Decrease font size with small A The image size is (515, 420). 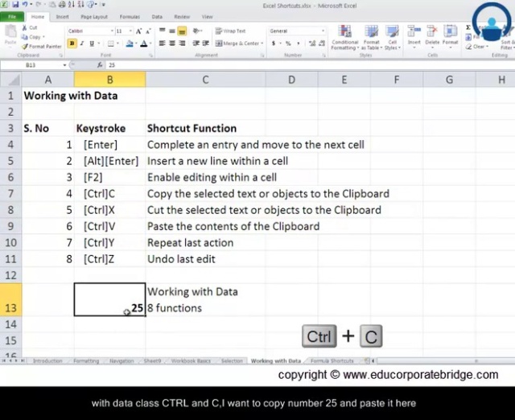click(148, 31)
